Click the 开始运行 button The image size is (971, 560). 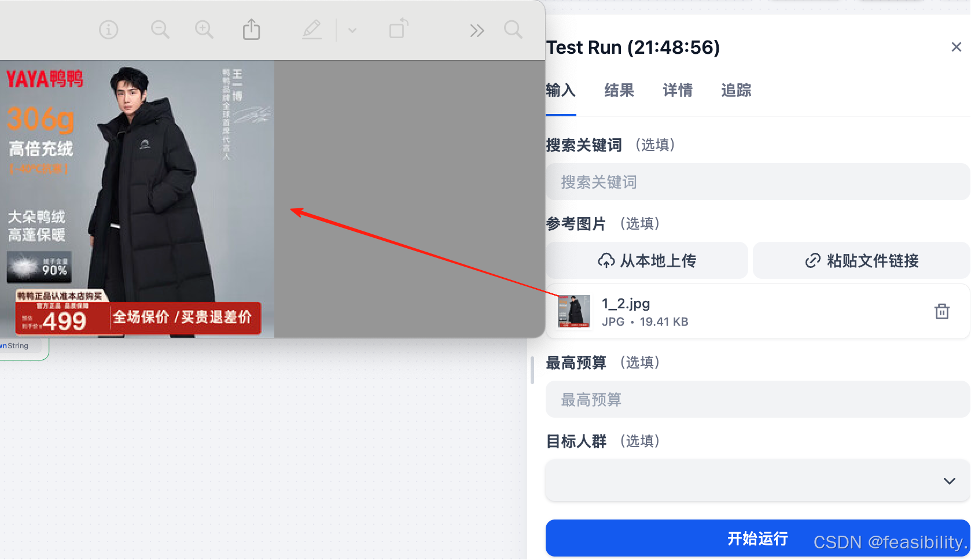[x=757, y=538]
